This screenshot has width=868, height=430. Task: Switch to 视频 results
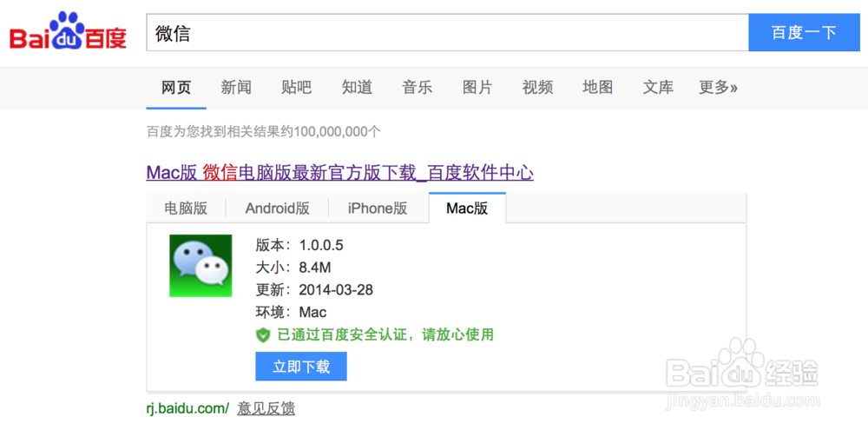537,87
